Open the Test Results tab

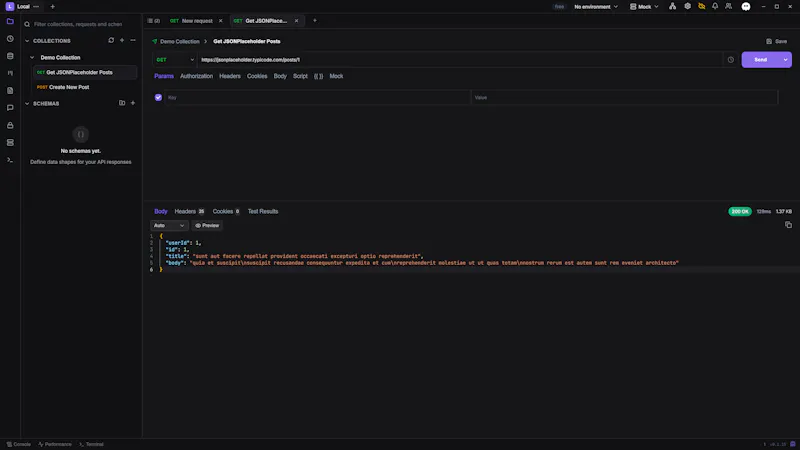coord(263,211)
